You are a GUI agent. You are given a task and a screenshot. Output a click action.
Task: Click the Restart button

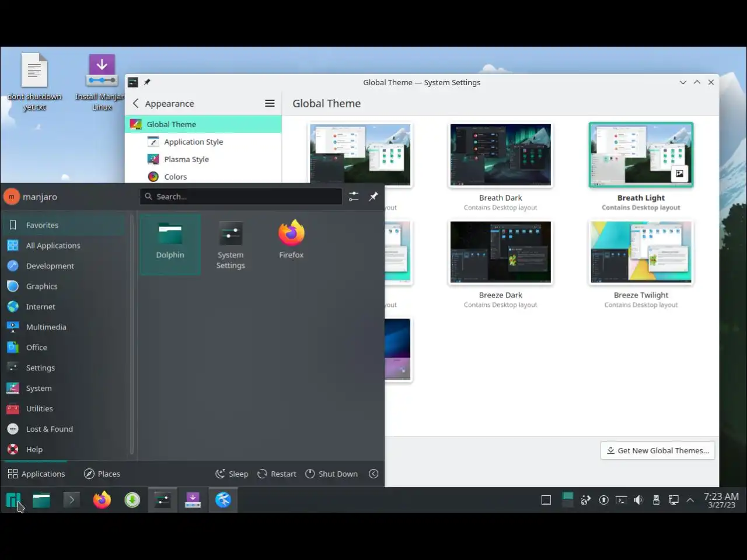pyautogui.click(x=277, y=474)
